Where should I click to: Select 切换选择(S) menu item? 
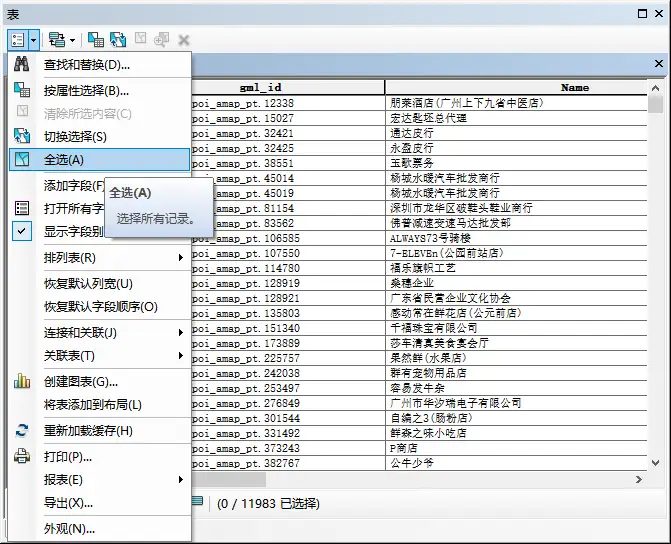[x=99, y=137]
